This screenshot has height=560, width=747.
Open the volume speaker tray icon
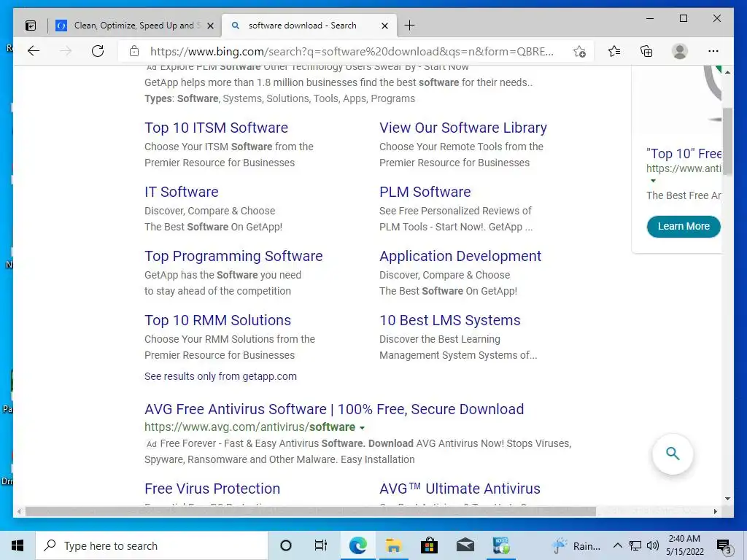653,545
